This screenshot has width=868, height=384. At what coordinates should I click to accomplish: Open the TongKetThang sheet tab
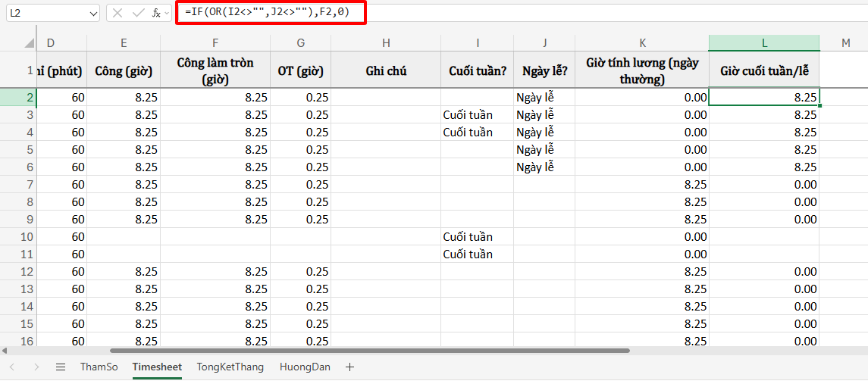[x=230, y=367]
